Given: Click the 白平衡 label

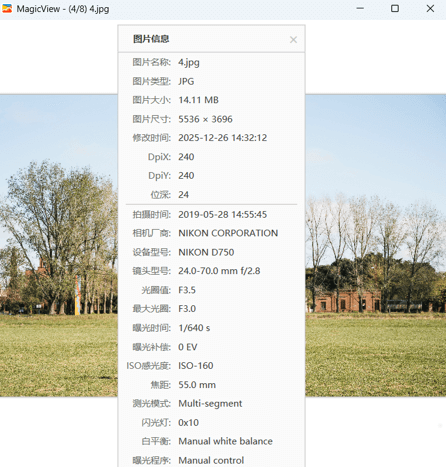Looking at the screenshot, I should pyautogui.click(x=156, y=441).
